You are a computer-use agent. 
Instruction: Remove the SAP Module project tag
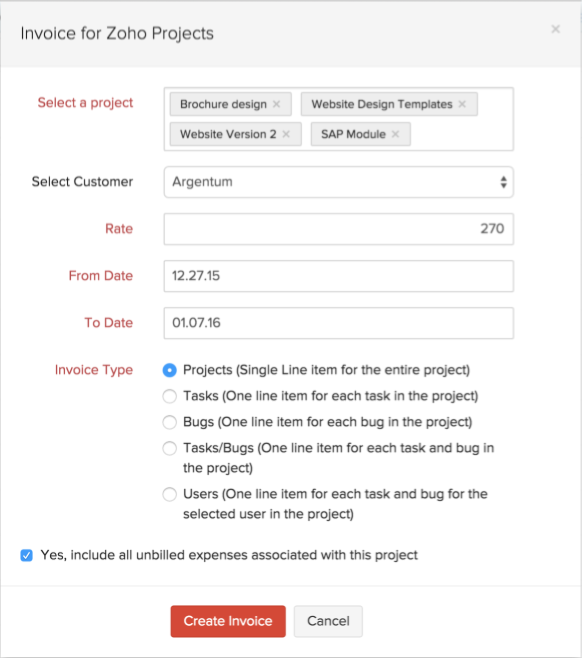click(x=395, y=134)
